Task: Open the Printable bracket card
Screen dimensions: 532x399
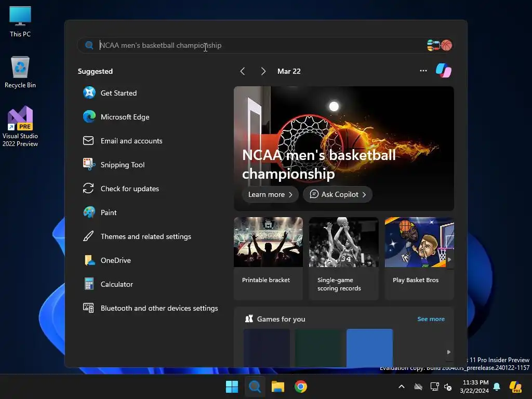Action: (x=268, y=259)
